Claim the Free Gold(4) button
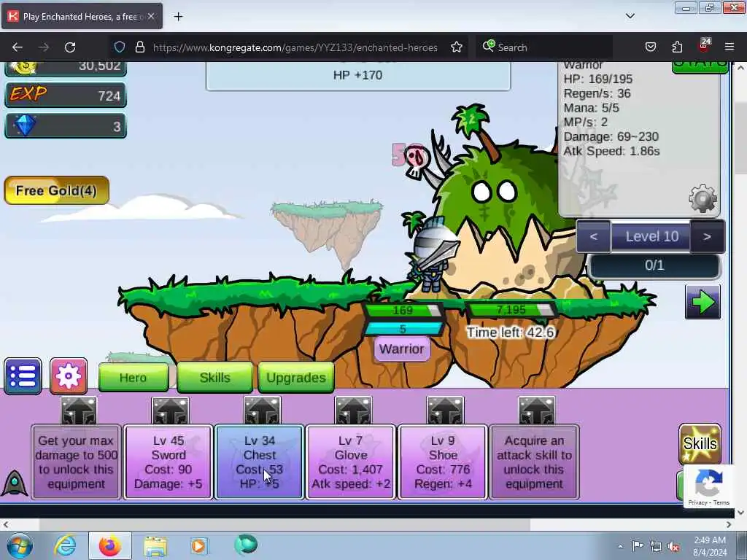Viewport: 747px width, 560px height. 57,190
